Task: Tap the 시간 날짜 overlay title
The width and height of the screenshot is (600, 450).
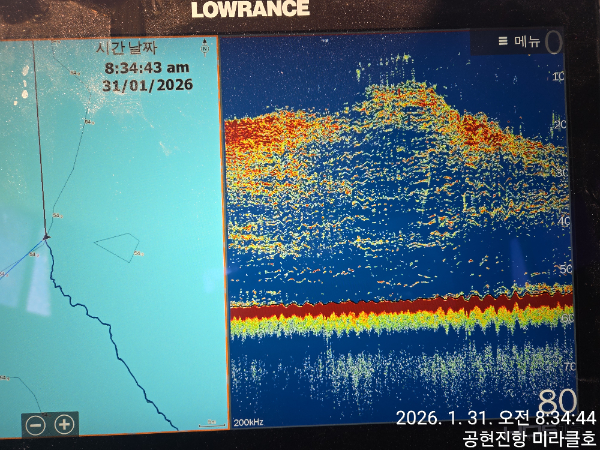Action: (126, 48)
